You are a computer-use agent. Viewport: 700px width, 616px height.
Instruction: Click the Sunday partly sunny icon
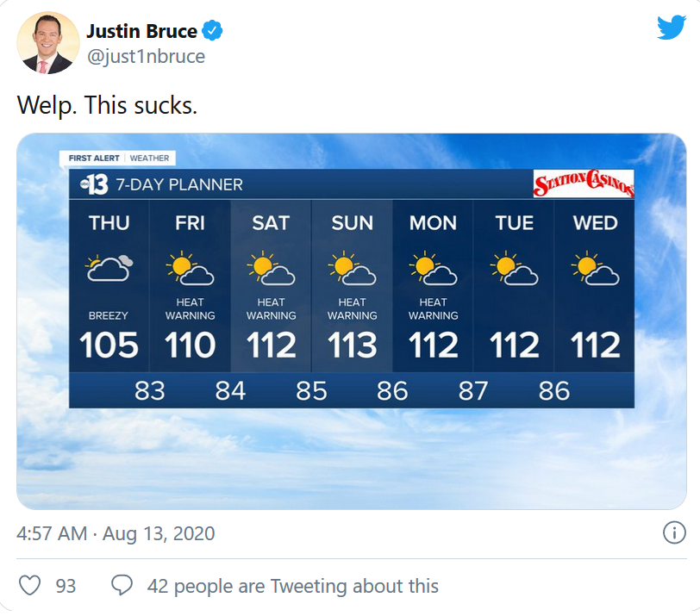(352, 269)
